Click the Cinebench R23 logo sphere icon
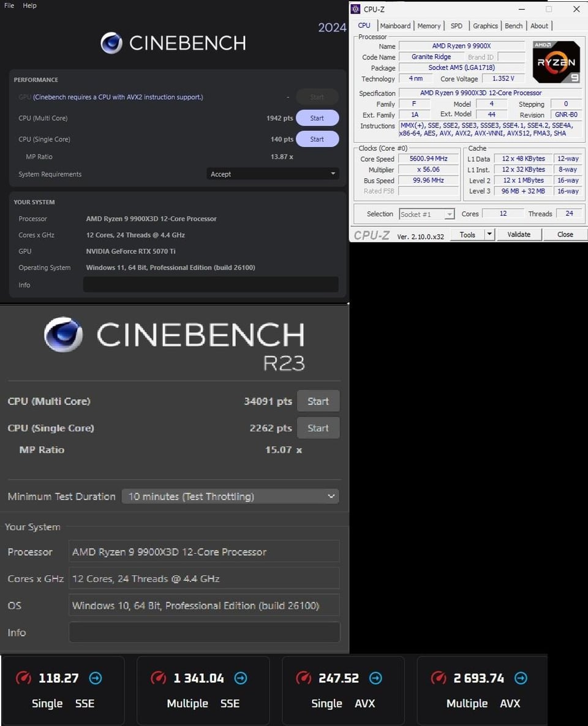The image size is (588, 726). tap(64, 335)
